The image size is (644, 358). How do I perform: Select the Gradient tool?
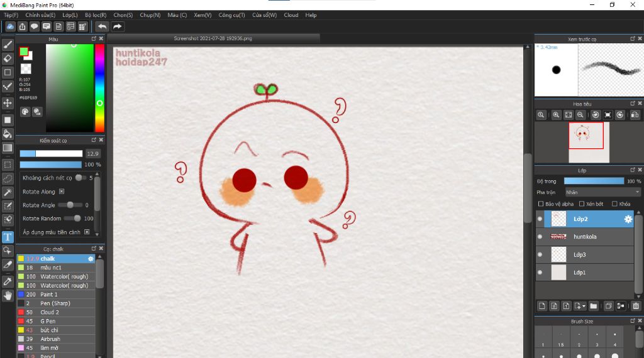tap(8, 148)
